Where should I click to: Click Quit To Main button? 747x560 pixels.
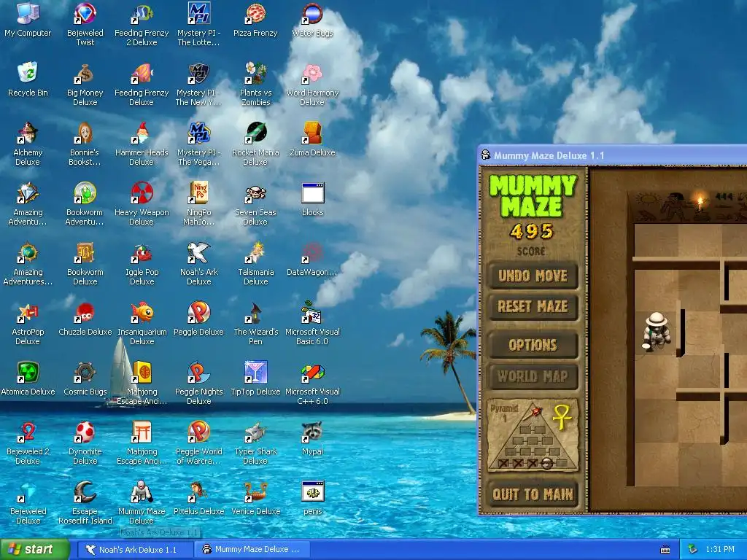click(533, 494)
